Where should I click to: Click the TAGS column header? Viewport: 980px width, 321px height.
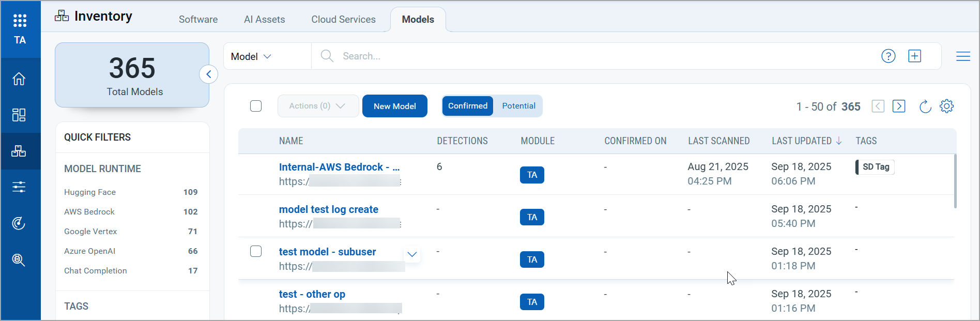click(866, 141)
